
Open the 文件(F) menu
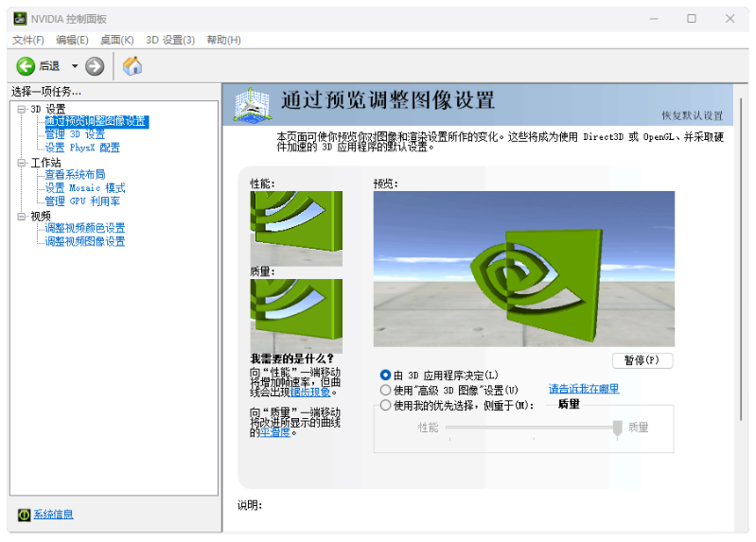28,40
